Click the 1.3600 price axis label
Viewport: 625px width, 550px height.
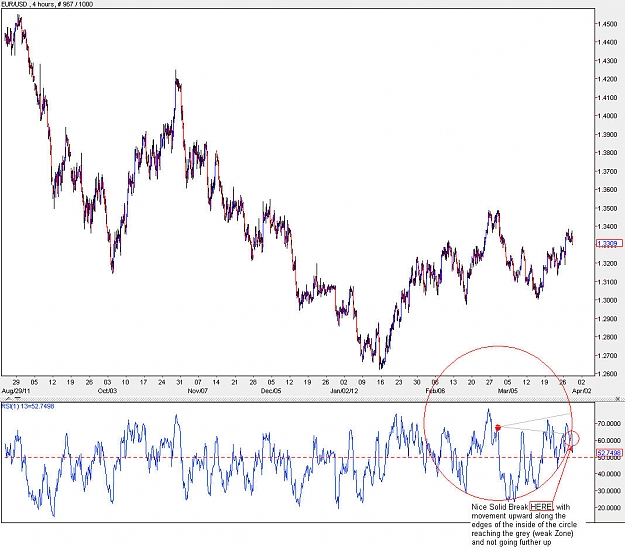[608, 190]
